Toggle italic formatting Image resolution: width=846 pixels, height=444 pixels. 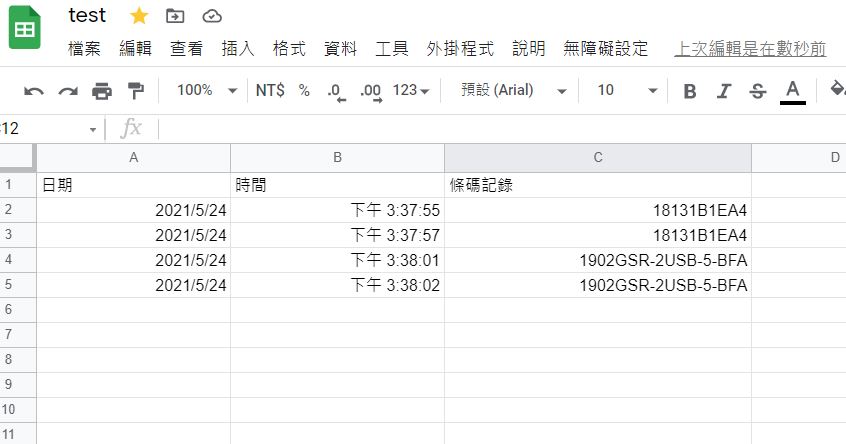point(724,91)
